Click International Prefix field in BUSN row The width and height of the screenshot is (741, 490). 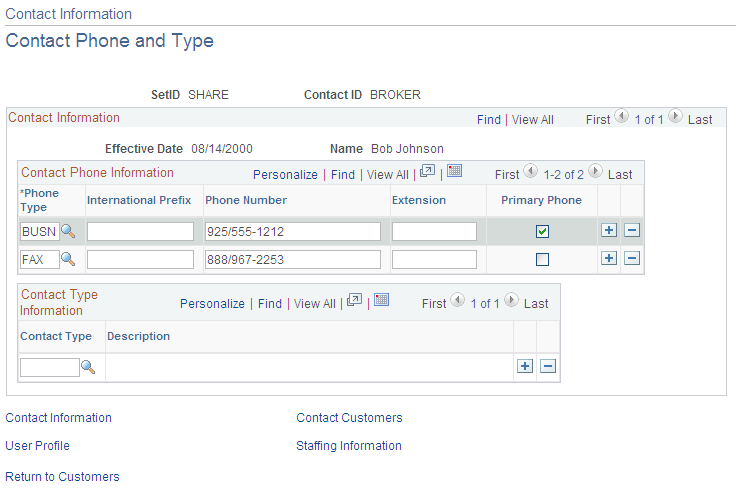140,232
